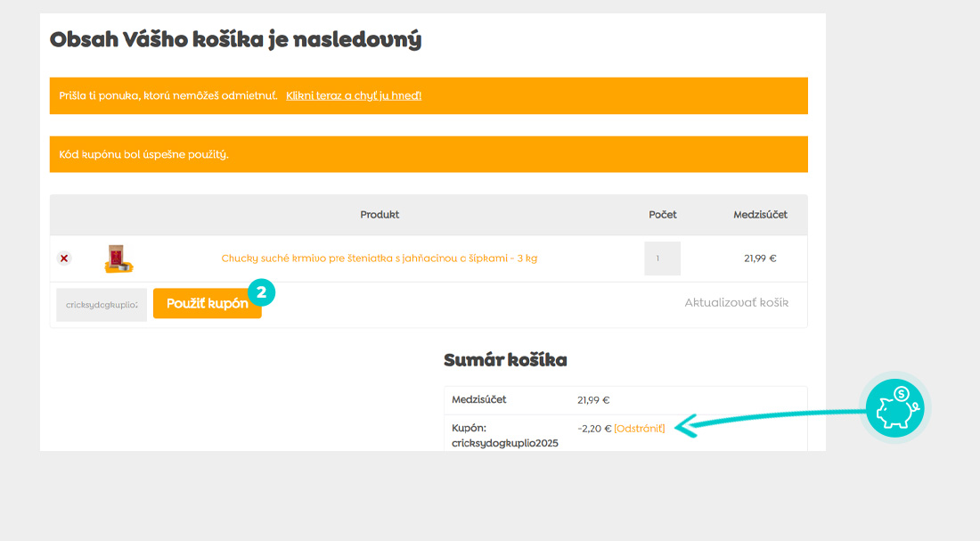The image size is (980, 541).
Task: Click the product quantity field
Action: [662, 258]
